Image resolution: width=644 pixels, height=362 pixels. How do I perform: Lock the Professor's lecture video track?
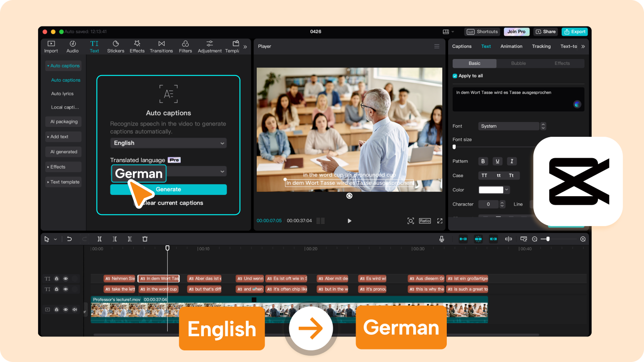(x=56, y=309)
